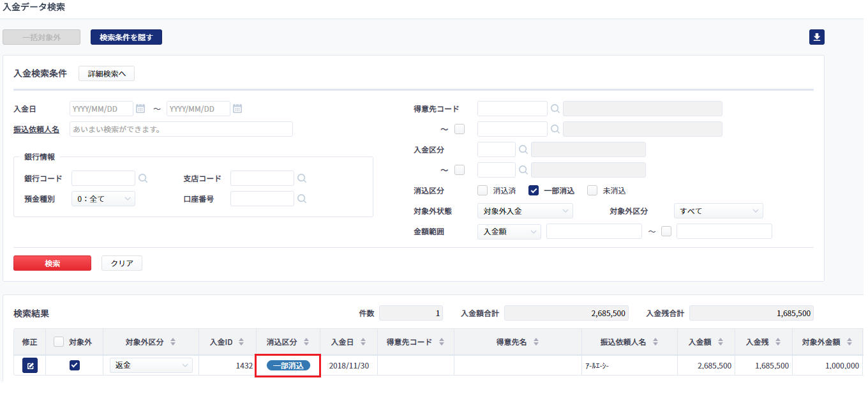Click the 2018/11/30 date cell
The image size is (868, 403).
[x=349, y=365]
